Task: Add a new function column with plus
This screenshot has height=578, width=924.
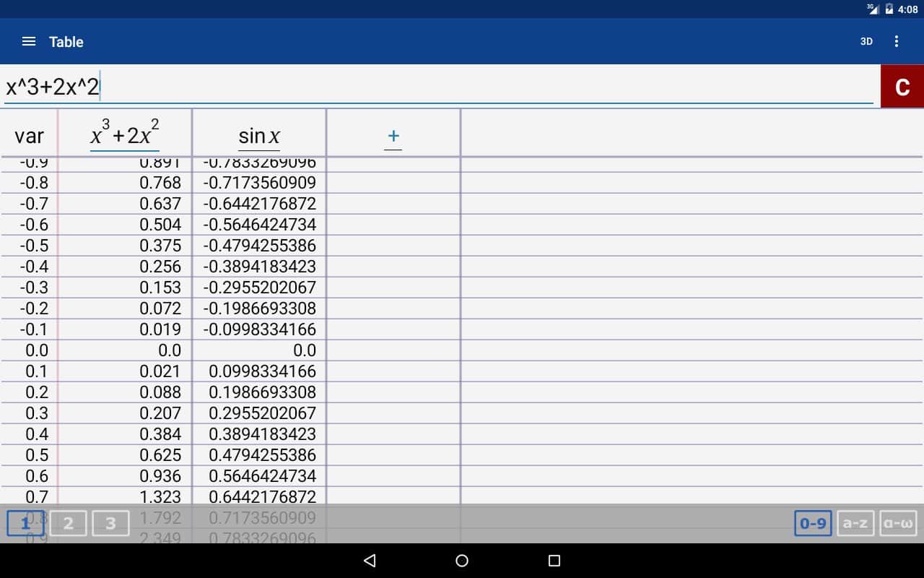Action: coord(393,136)
